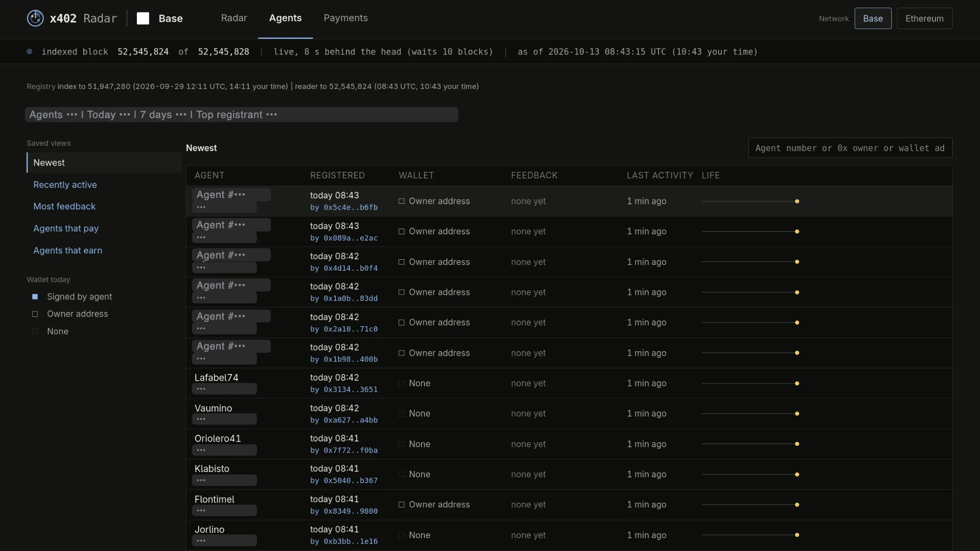The height and width of the screenshot is (551, 980).
Task: Open the Agents tab
Action: (285, 18)
